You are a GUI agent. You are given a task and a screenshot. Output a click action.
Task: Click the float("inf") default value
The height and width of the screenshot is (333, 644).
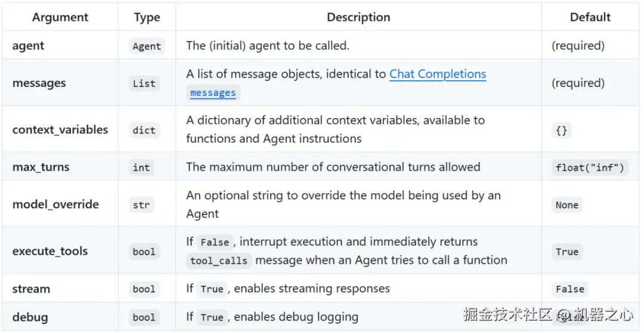point(590,167)
